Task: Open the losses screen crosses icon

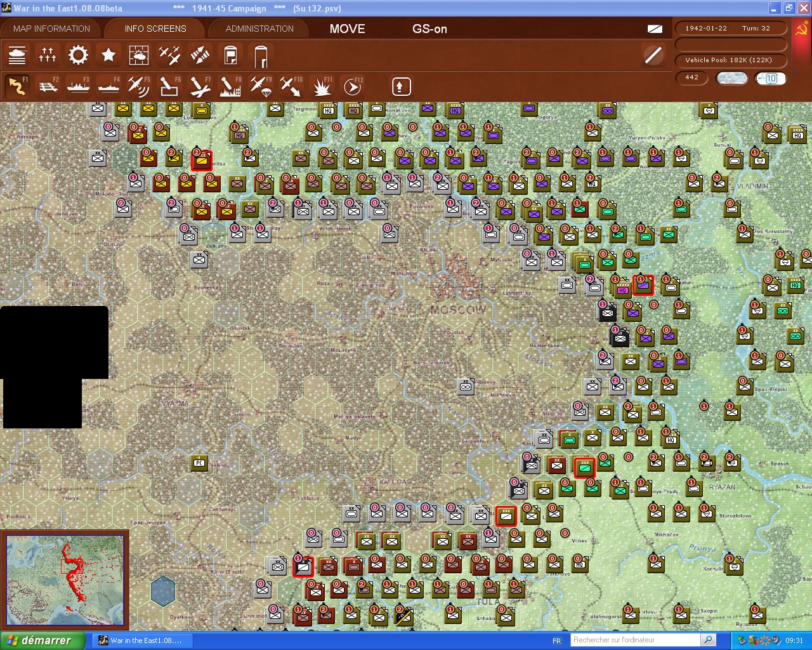Action: pos(48,55)
